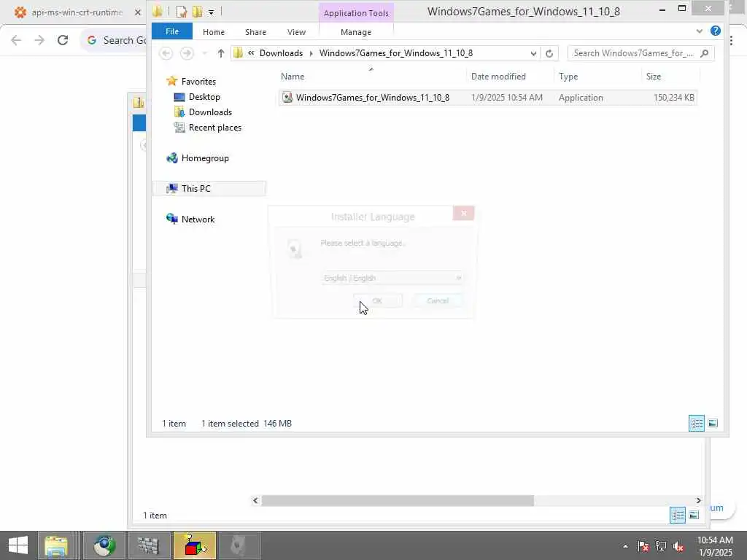747x560 pixels.
Task: Click the folder icon in the Explorer title bar
Action: (158, 12)
